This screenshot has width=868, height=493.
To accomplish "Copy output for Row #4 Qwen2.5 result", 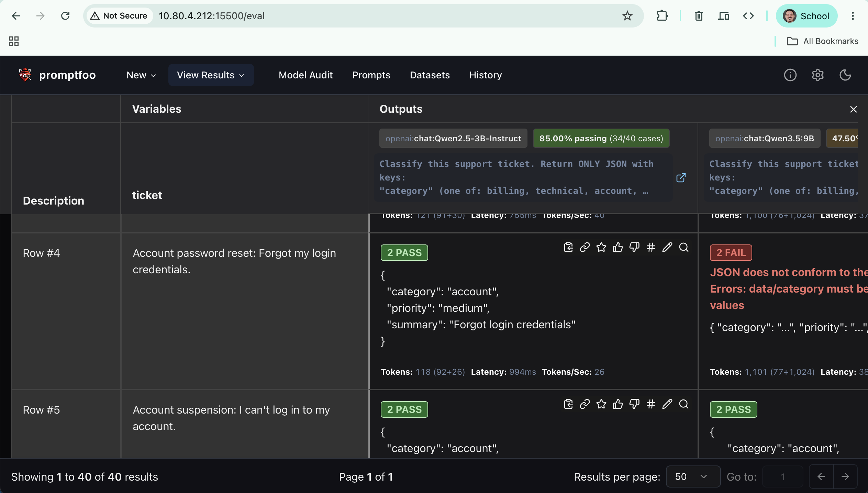I will click(568, 247).
